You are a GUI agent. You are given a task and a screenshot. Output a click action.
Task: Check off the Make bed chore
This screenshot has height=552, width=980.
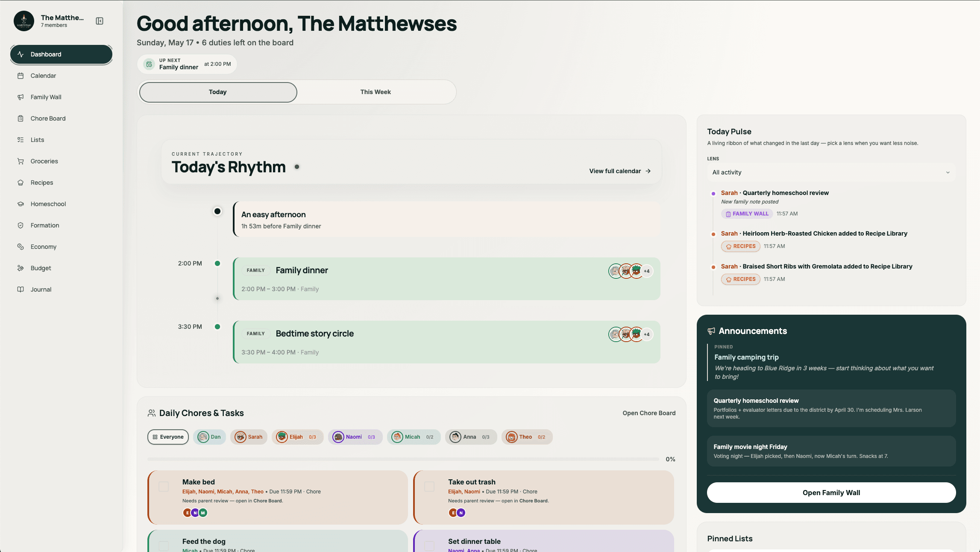click(164, 487)
